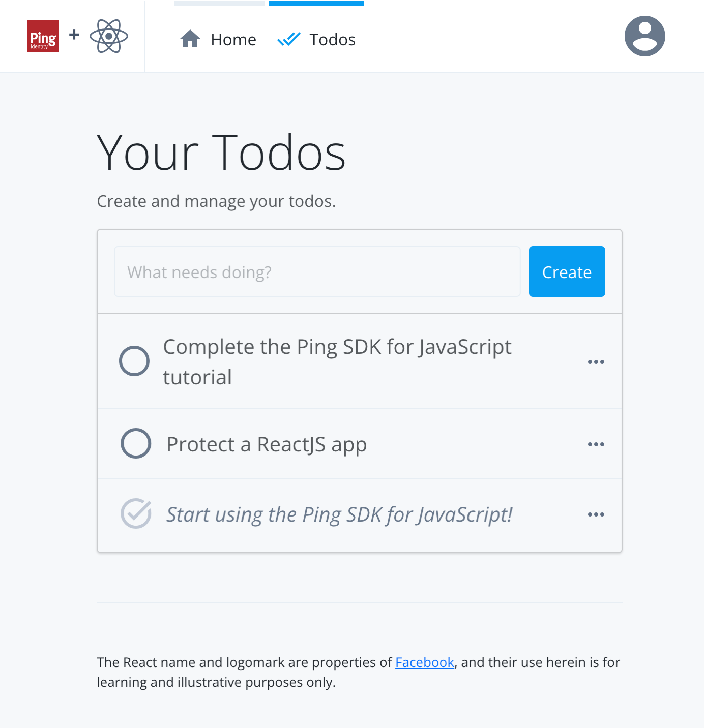
Task: Click the Home house icon
Action: point(190,39)
